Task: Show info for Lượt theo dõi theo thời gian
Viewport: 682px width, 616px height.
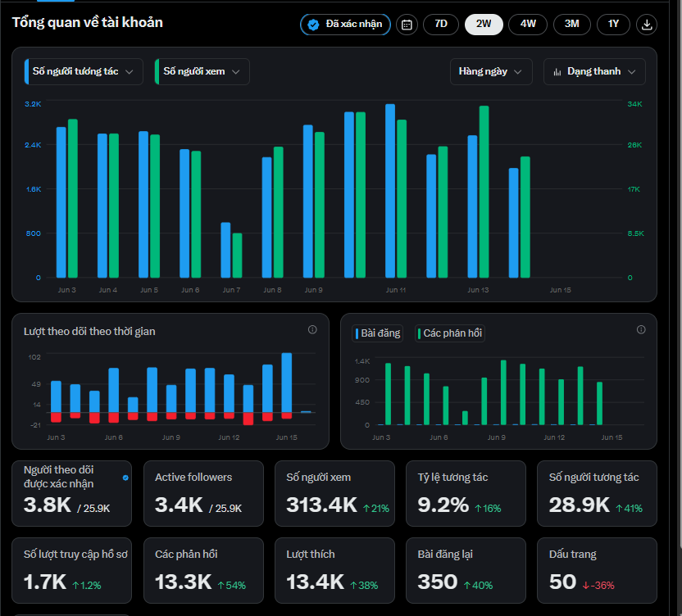Action: tap(312, 329)
